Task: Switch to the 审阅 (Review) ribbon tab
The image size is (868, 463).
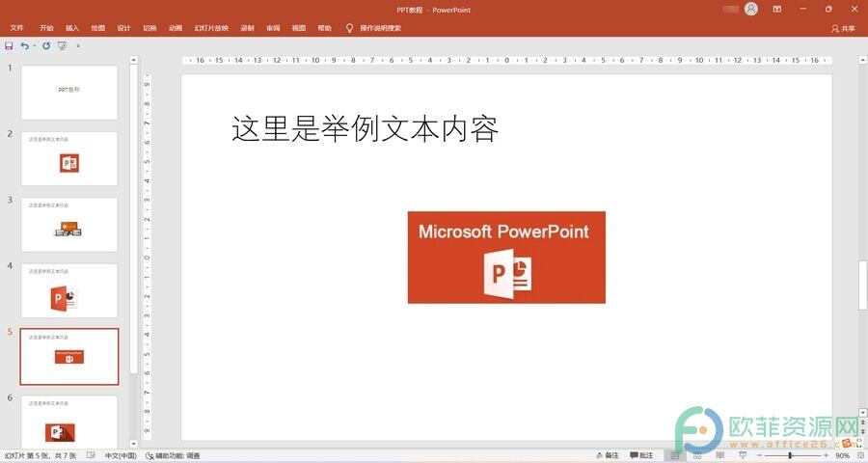Action: pos(273,28)
